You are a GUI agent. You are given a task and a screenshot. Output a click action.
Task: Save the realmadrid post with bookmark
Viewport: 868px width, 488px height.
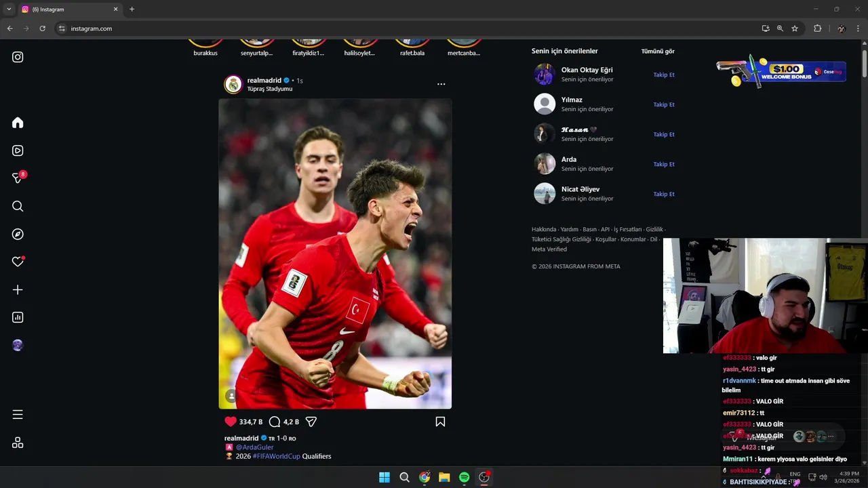click(440, 422)
